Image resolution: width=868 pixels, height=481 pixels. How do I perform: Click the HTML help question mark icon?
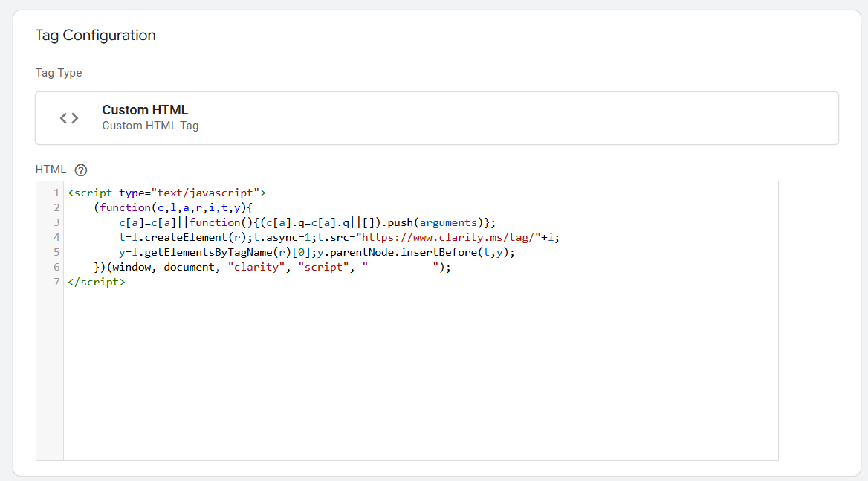pos(81,170)
